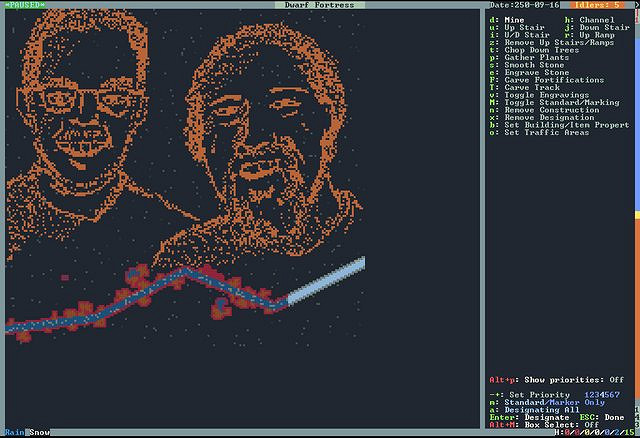640x438 pixels.
Task: Click the orange Idlers counter
Action: tap(598, 6)
